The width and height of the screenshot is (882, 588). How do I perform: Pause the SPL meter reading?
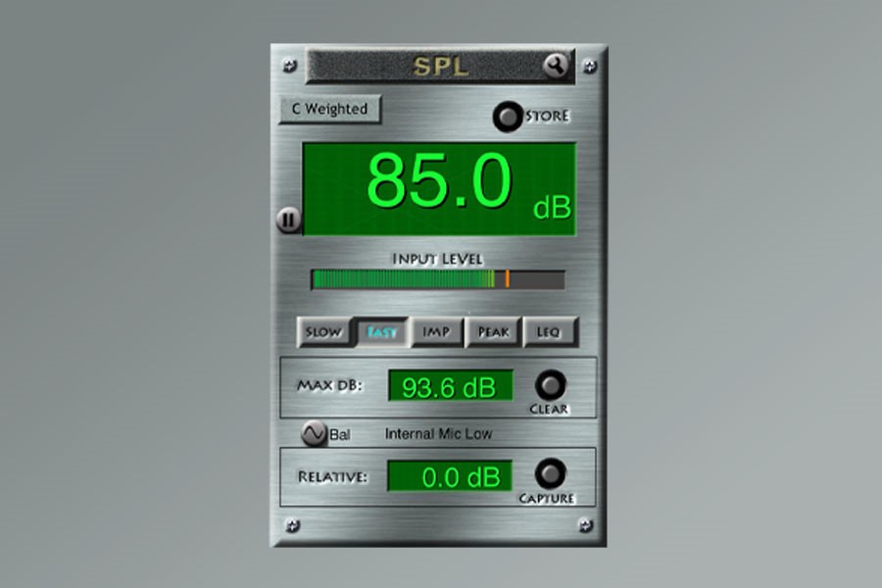point(289,220)
